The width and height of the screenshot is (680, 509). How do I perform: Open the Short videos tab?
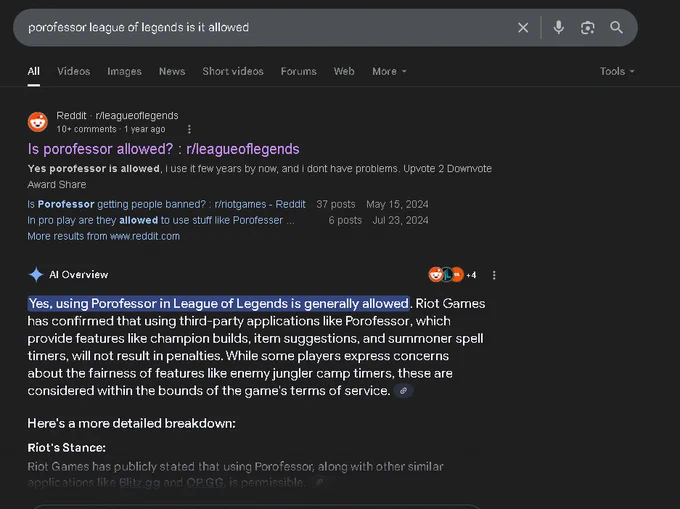233,72
